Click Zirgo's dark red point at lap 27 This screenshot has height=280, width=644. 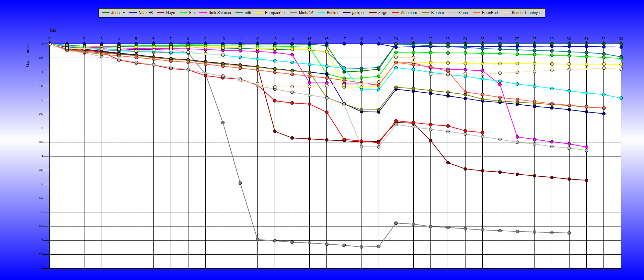pyautogui.click(x=517, y=174)
